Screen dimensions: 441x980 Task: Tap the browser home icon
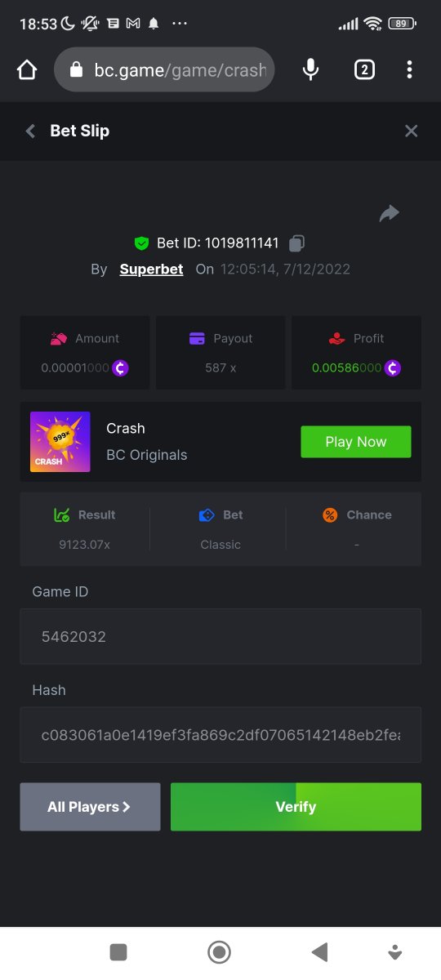[27, 70]
